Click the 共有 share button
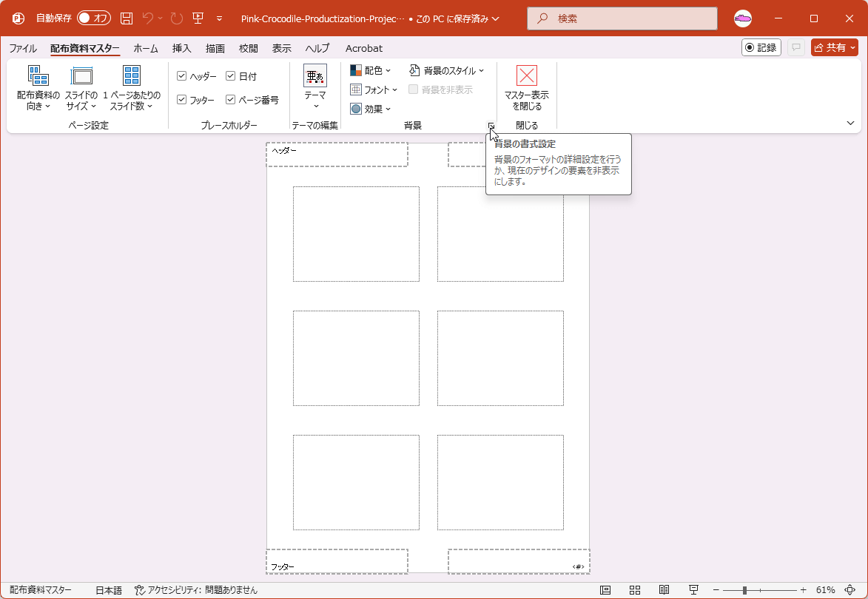The height and width of the screenshot is (599, 868). 834,47
